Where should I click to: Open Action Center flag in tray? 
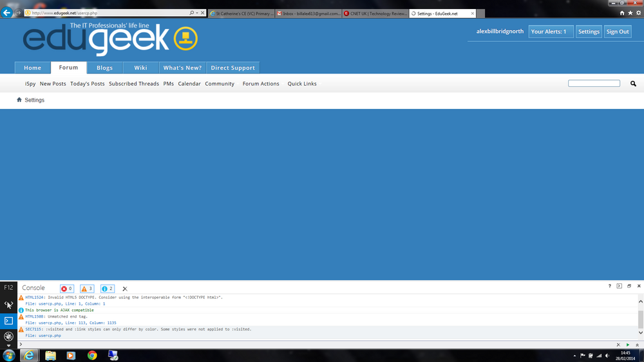[582, 356]
